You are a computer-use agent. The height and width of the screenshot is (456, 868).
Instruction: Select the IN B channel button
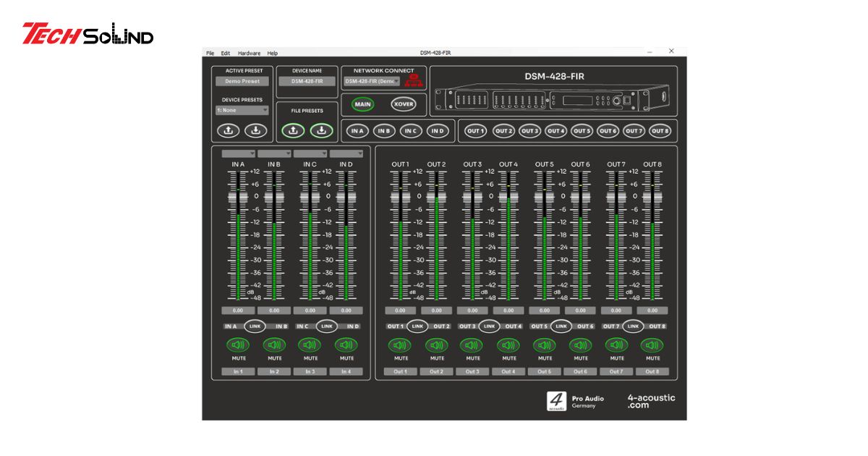coord(384,131)
